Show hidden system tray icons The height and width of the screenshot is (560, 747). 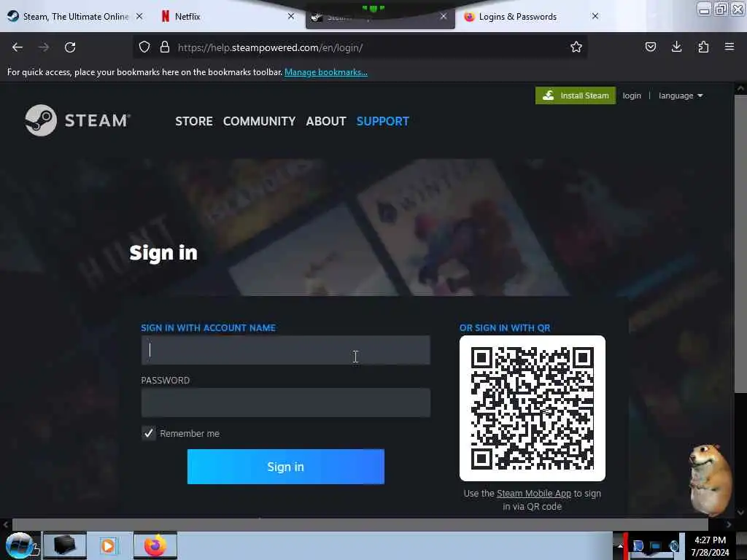pyautogui.click(x=620, y=546)
